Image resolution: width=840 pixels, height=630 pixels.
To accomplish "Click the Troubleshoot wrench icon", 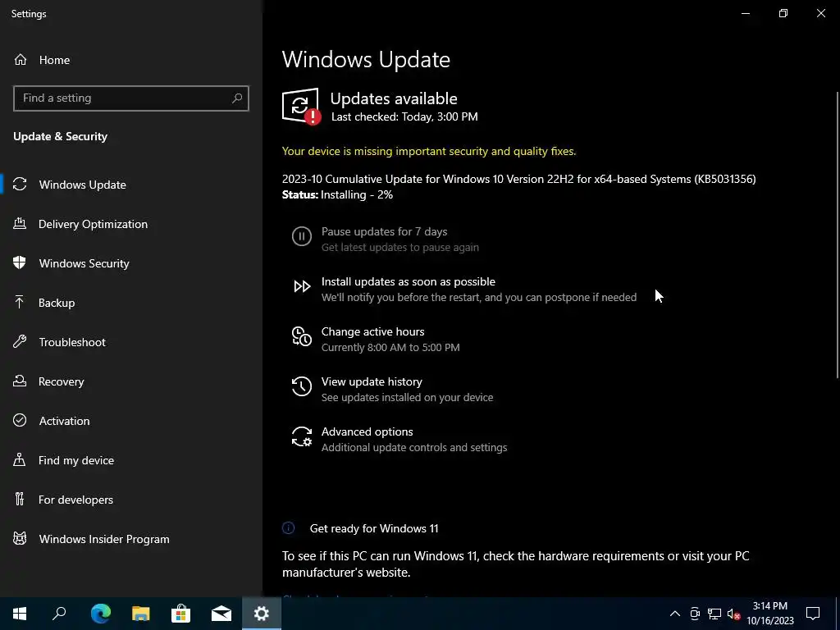I will (x=20, y=342).
